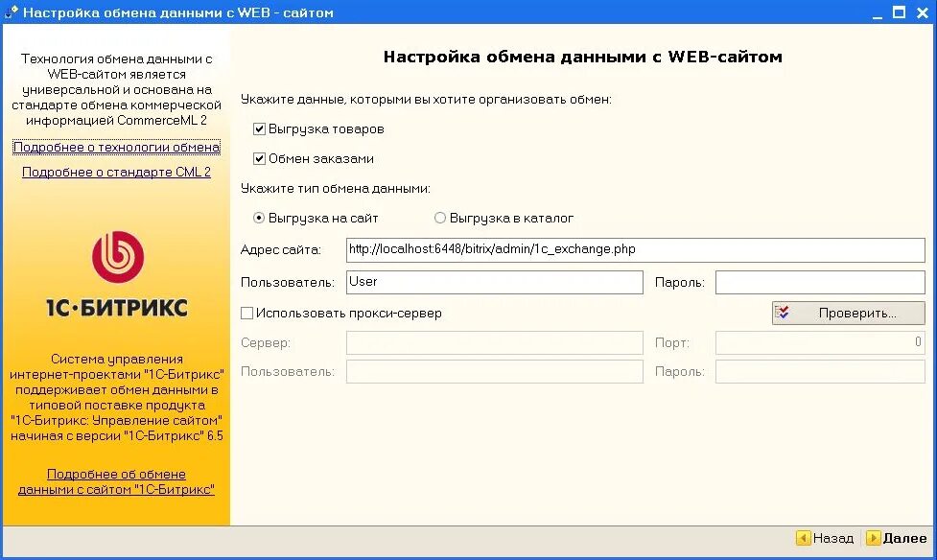This screenshot has height=560, width=937.
Task: Click the Пароль field beside User
Action: tap(820, 282)
